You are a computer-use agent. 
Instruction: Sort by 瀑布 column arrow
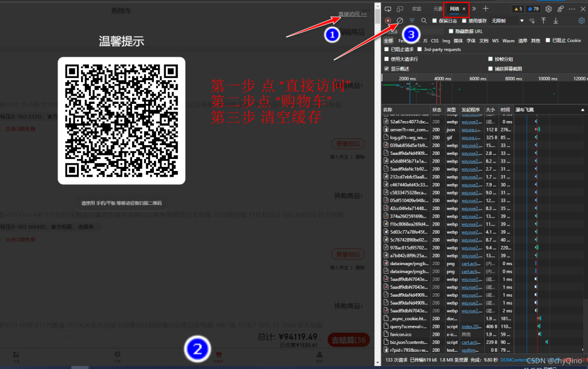tap(582, 110)
